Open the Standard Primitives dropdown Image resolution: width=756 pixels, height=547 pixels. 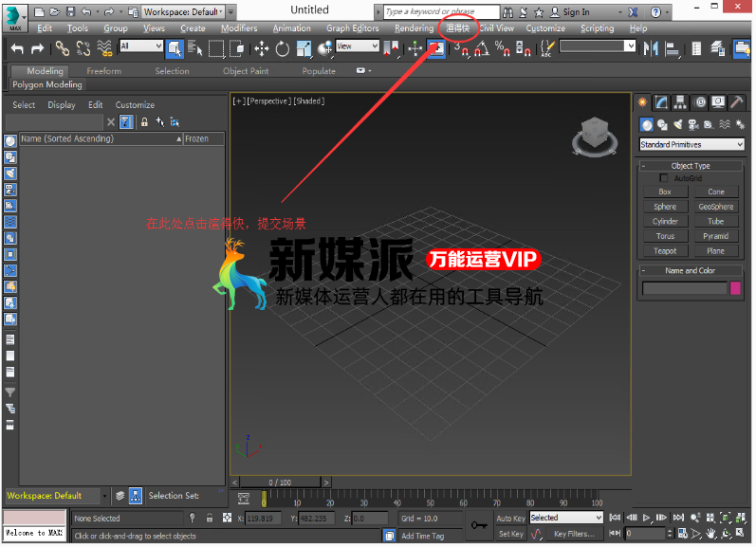691,145
